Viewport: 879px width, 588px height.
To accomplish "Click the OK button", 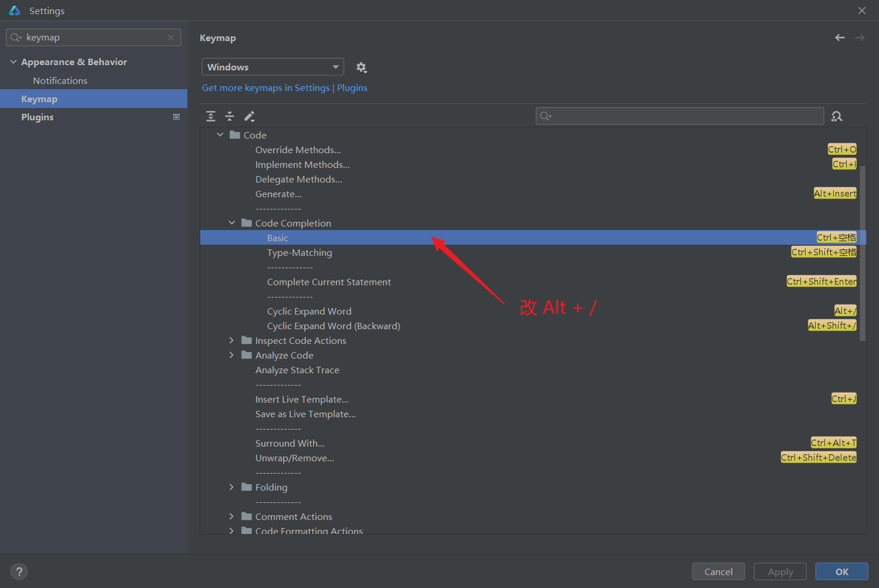I will click(x=842, y=572).
